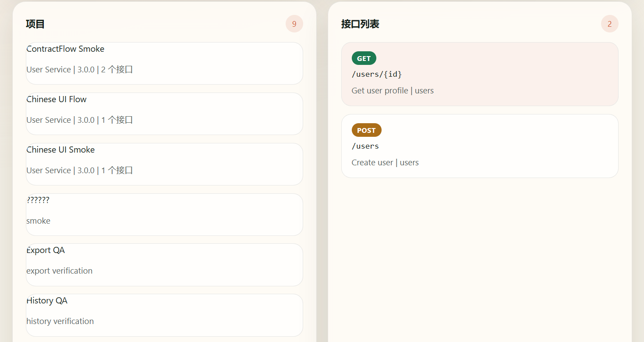Click the Create user description text
644x342 pixels.
point(372,162)
